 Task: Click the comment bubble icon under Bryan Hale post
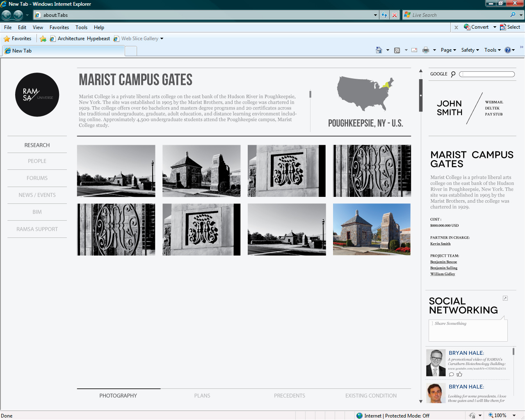[452, 374]
